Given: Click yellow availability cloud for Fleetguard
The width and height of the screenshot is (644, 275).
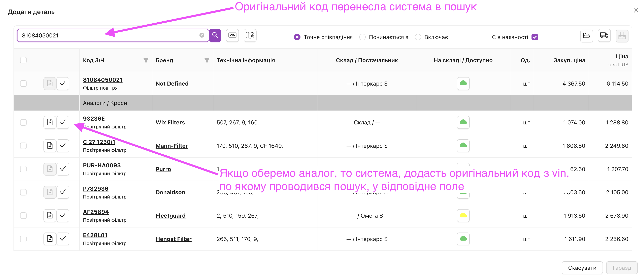Looking at the screenshot, I should 463,215.
